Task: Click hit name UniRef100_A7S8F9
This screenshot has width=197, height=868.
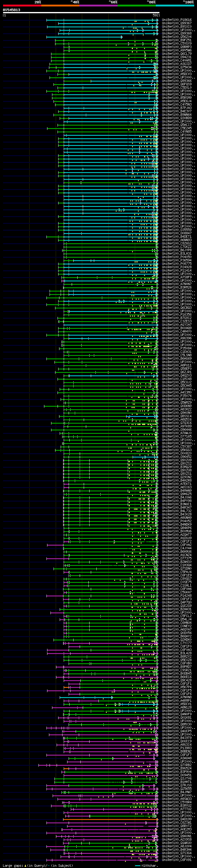Action: 176,277
